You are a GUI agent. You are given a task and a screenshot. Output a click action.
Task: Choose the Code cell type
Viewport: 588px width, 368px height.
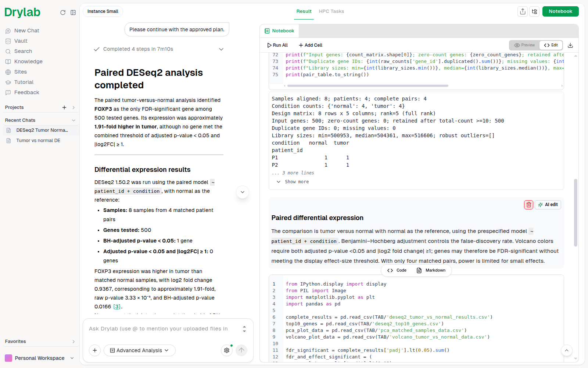pyautogui.click(x=397, y=270)
